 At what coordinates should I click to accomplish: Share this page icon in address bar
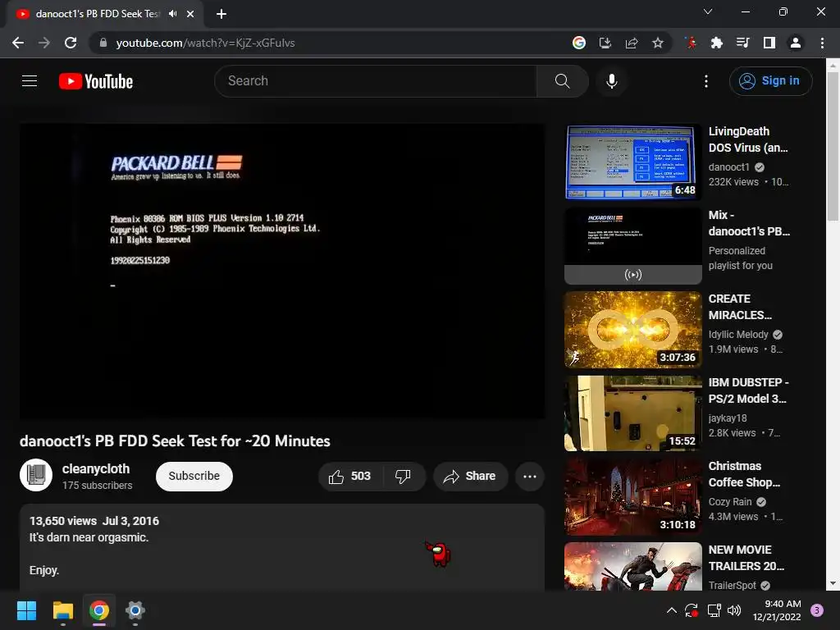coord(632,43)
